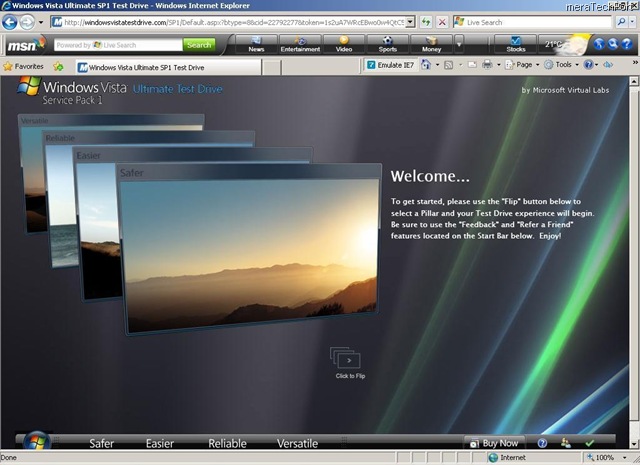Click the Emulate IE7 button
640x465 pixels.
(390, 65)
